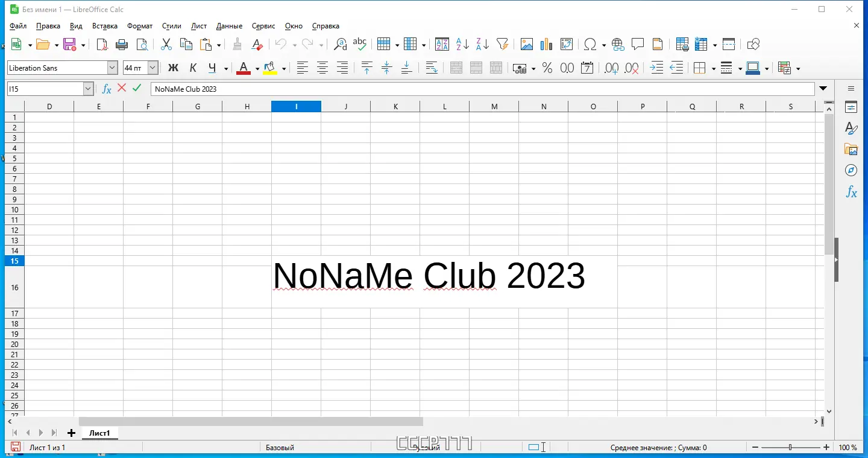Viewport: 868px width, 458px height.
Task: Open the underline style dropdown arrow
Action: pyautogui.click(x=226, y=69)
